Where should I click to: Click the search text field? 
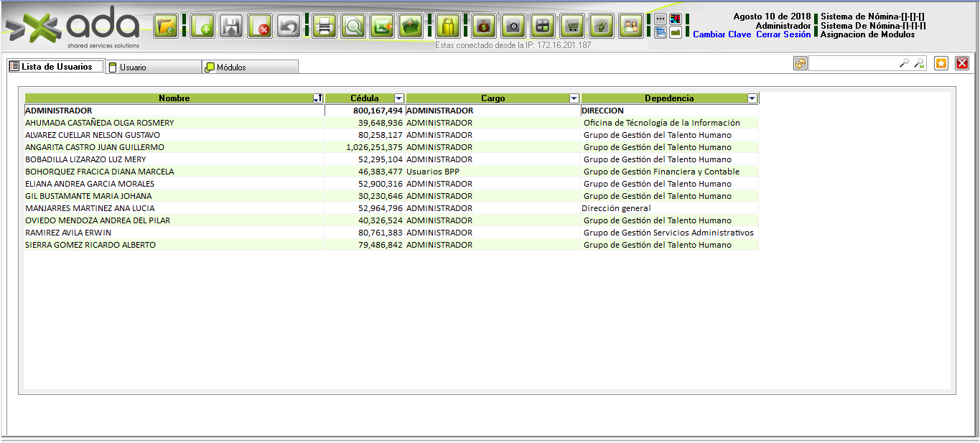click(853, 63)
